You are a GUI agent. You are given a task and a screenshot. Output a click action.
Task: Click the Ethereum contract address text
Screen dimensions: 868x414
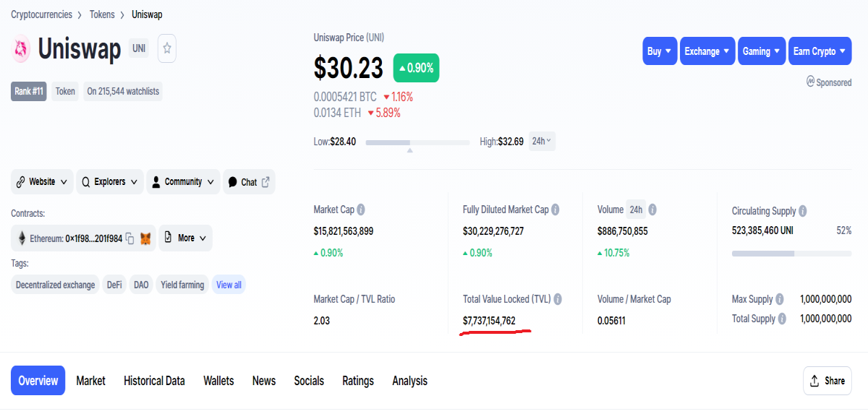pos(75,238)
